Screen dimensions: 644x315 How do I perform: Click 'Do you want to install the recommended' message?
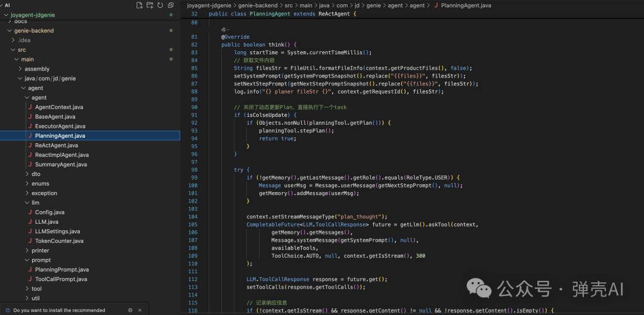tap(59, 310)
